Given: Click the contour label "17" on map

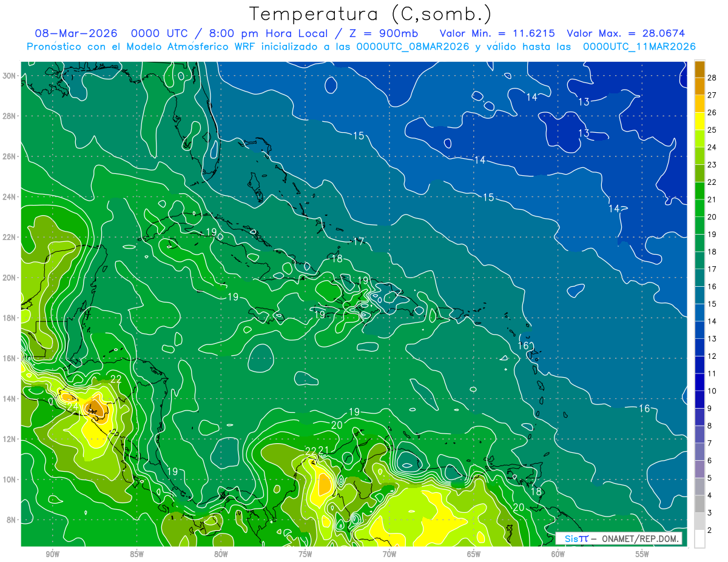Looking at the screenshot, I should tap(359, 241).
